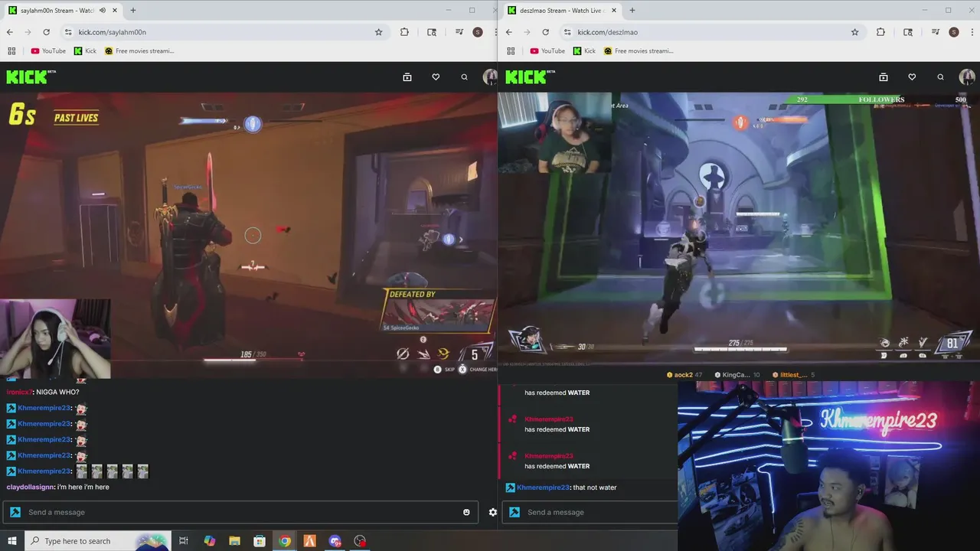The width and height of the screenshot is (980, 551).
Task: Bookmark kick.com/saylahm00n with star icon
Action: point(378,32)
